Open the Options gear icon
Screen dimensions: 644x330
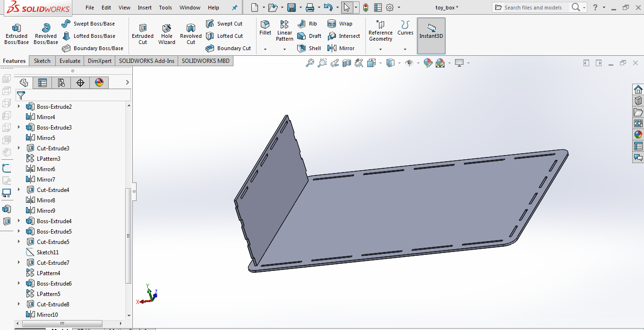click(390, 8)
